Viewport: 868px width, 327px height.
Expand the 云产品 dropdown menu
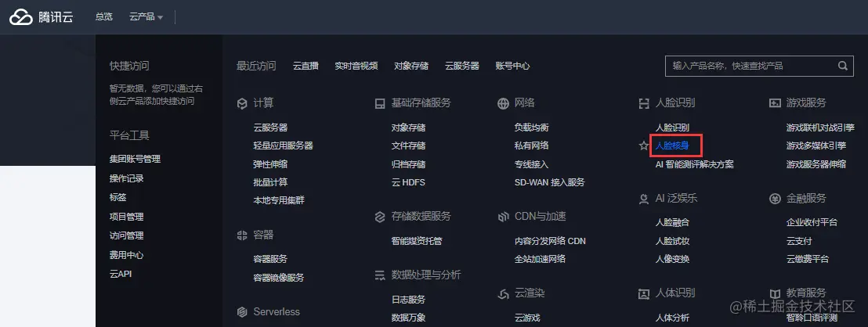146,17
